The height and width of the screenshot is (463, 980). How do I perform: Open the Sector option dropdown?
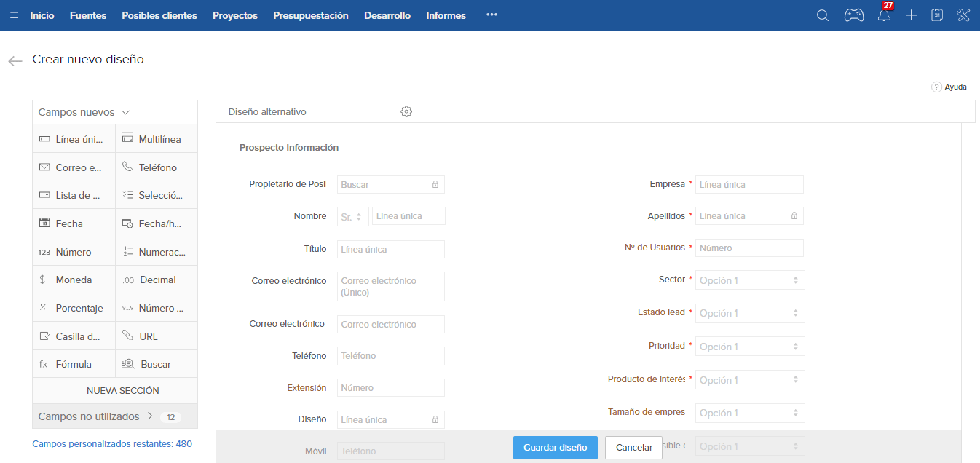[750, 280]
